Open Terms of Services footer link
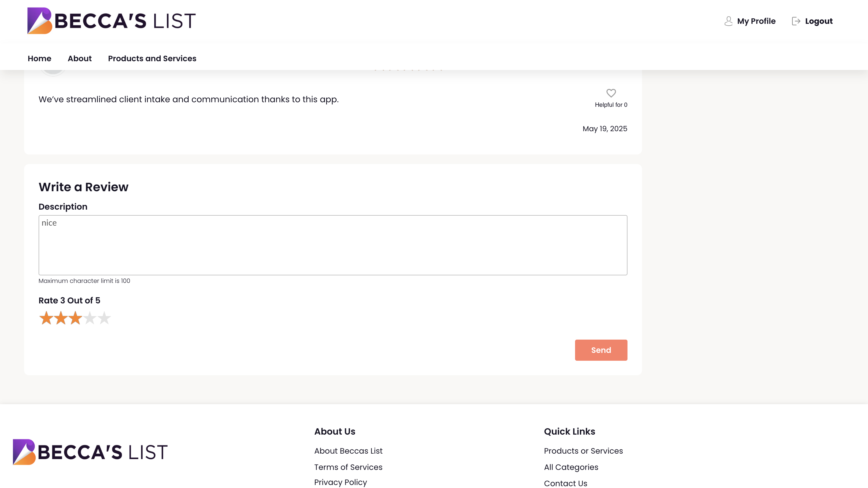The image size is (868, 488). (x=348, y=467)
